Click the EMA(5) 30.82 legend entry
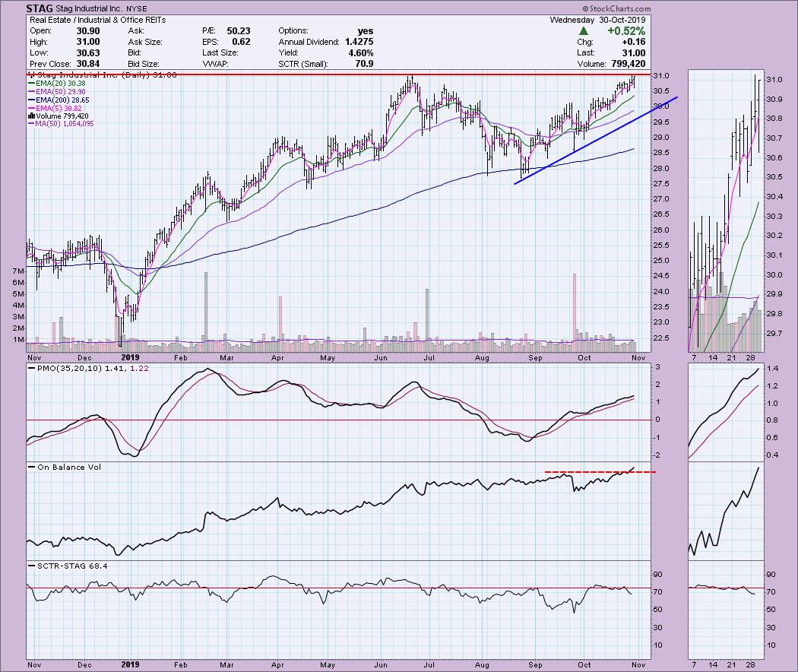Image resolution: width=798 pixels, height=672 pixels. tap(55, 109)
